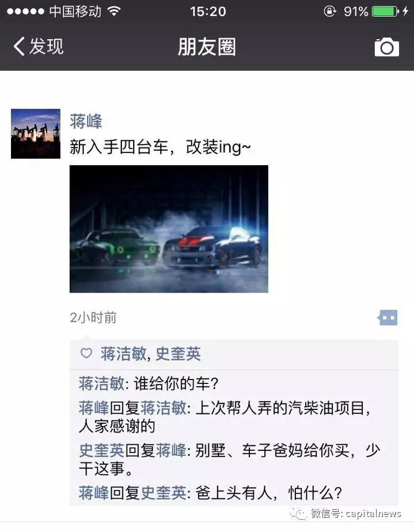
Task: Open 蒋洁敏 in the likes list
Action: 123,354
